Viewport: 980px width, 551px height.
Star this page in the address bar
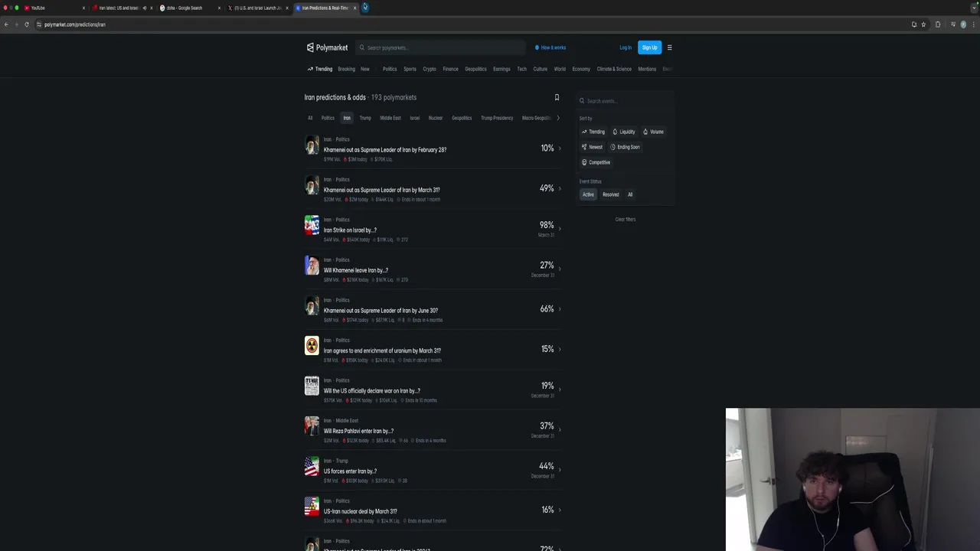pyautogui.click(x=923, y=24)
